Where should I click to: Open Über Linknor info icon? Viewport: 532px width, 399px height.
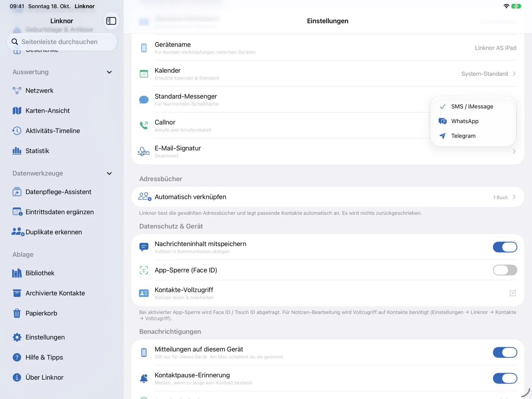pos(17,377)
